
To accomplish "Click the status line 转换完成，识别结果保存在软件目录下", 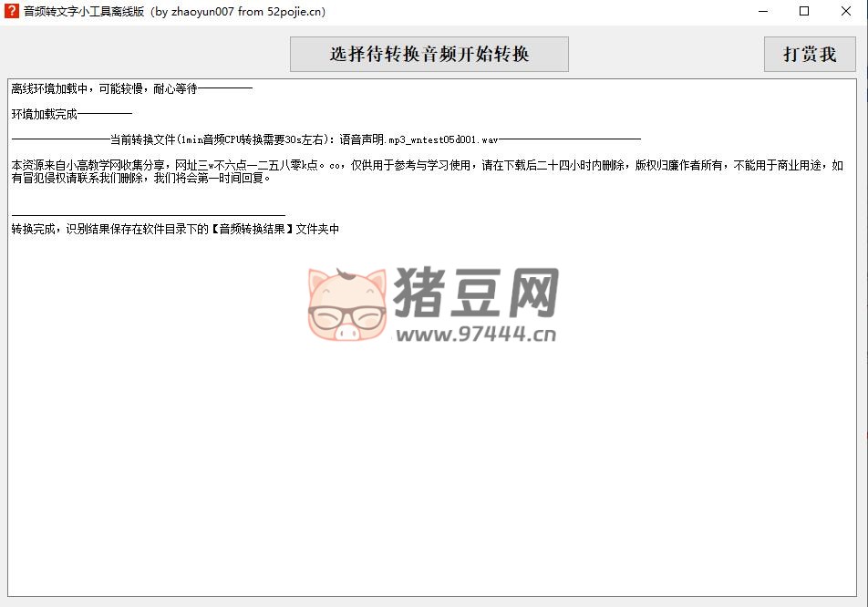I will tap(175, 229).
